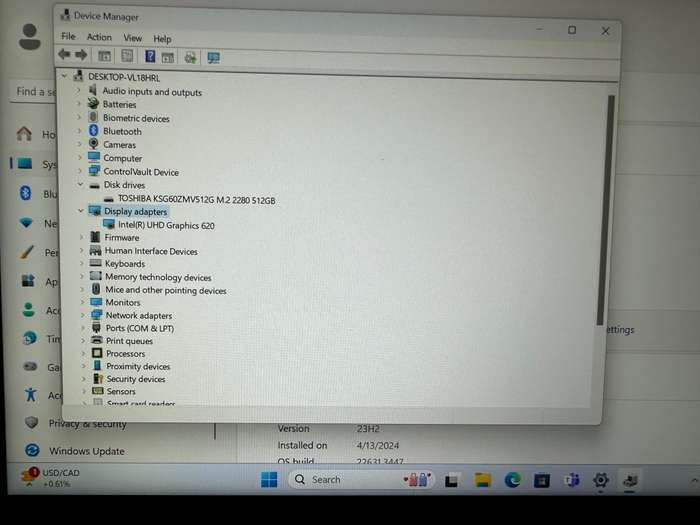Click the USD/CAD widget on the taskbar
This screenshot has width=700, height=525.
[x=50, y=478]
